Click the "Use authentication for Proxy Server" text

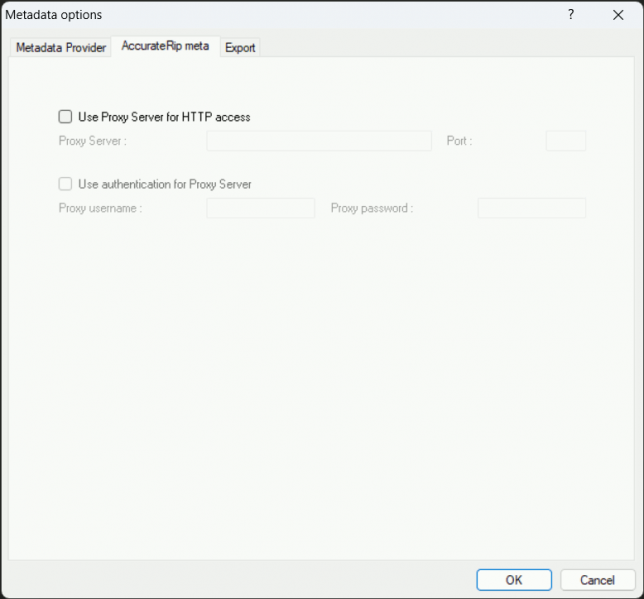point(164,184)
